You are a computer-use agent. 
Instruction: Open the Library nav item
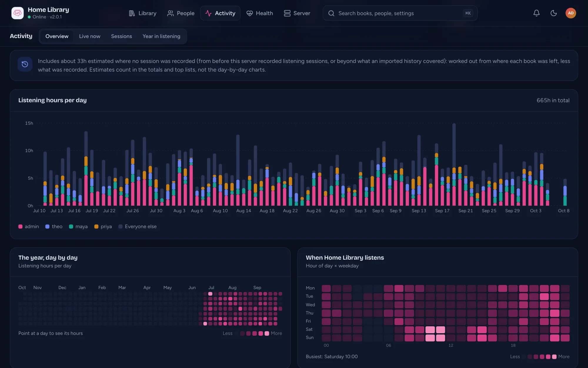point(143,13)
